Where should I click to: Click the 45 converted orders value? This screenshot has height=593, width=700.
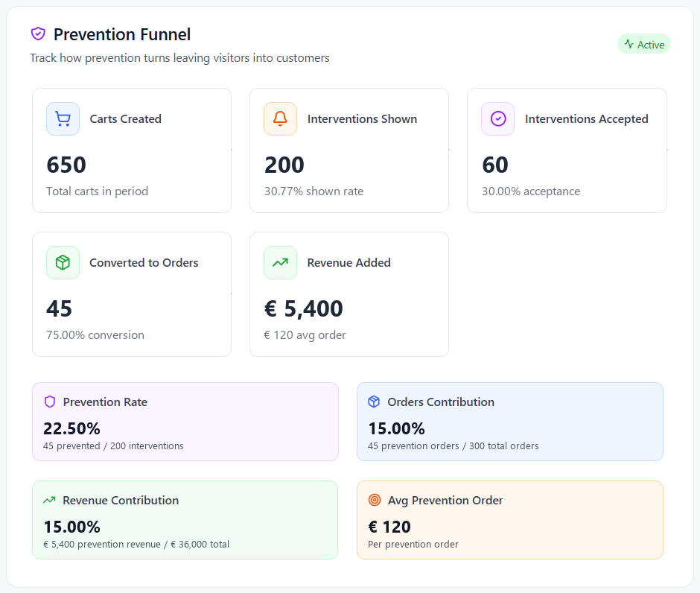[59, 308]
